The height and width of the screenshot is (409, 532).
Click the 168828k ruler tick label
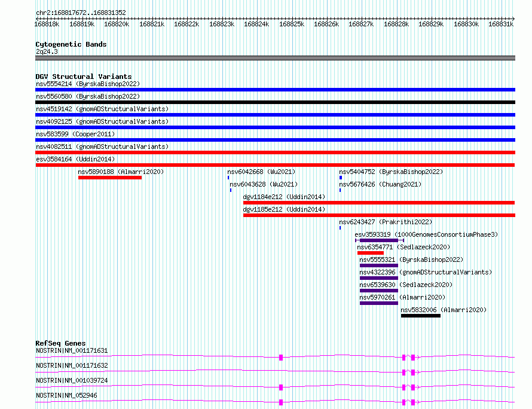(396, 24)
